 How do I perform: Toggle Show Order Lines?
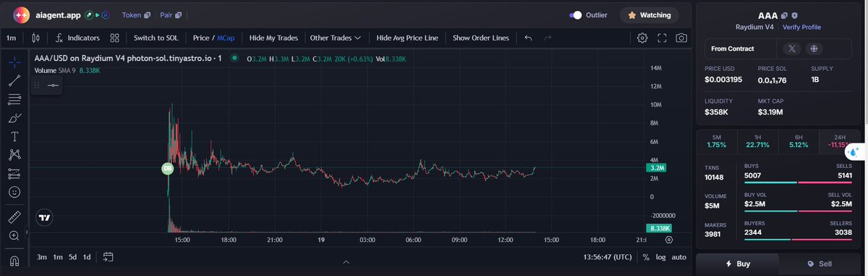(480, 38)
